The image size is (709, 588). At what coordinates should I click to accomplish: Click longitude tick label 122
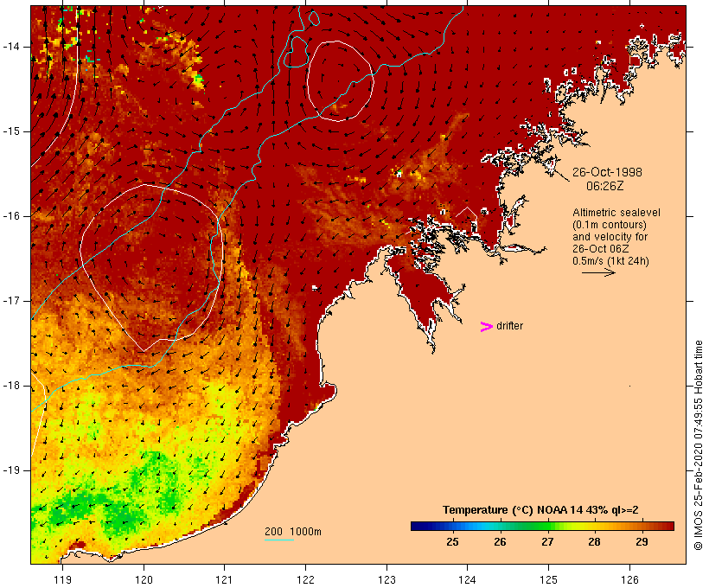coord(305,579)
